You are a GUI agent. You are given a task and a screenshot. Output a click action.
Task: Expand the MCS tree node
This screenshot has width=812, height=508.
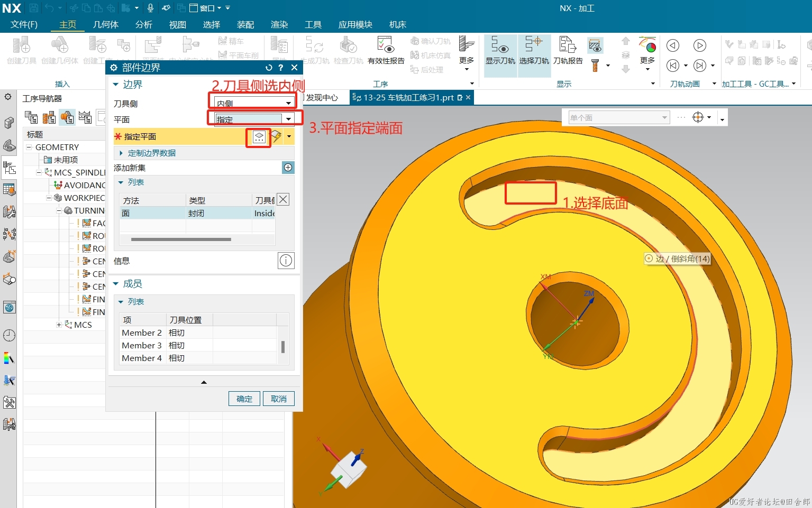coord(59,325)
